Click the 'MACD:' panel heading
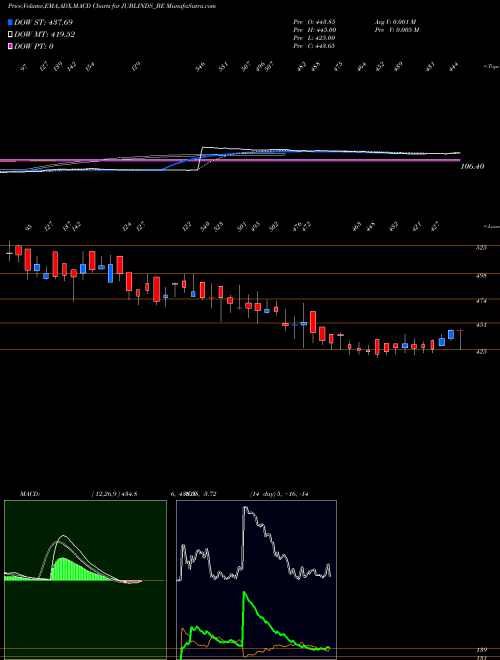500x660 pixels. (29, 494)
